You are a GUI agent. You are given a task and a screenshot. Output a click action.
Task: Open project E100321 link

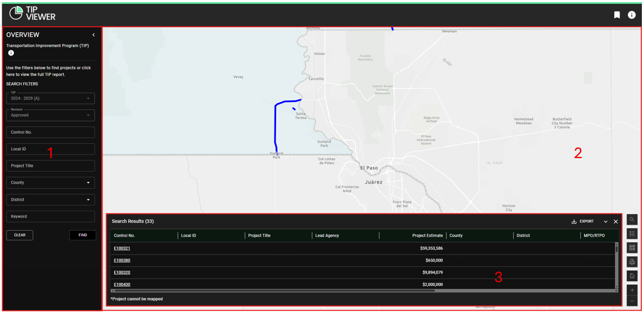point(122,248)
